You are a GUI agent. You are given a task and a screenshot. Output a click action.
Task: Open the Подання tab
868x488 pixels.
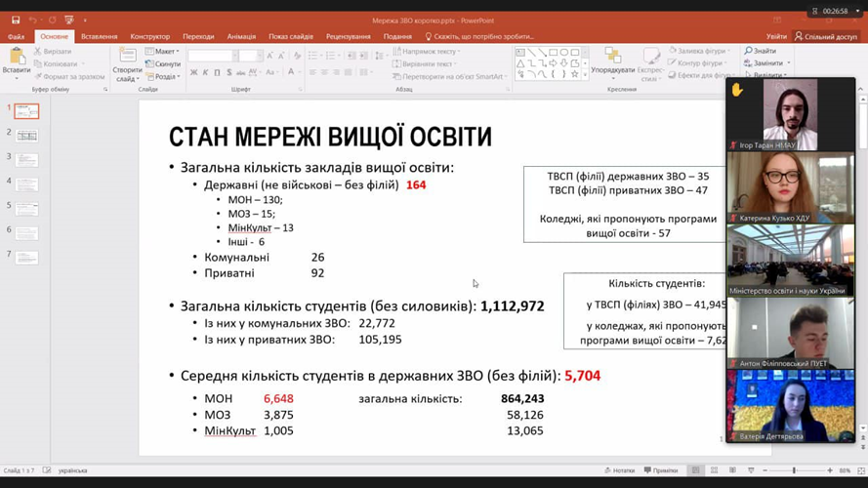(x=397, y=36)
